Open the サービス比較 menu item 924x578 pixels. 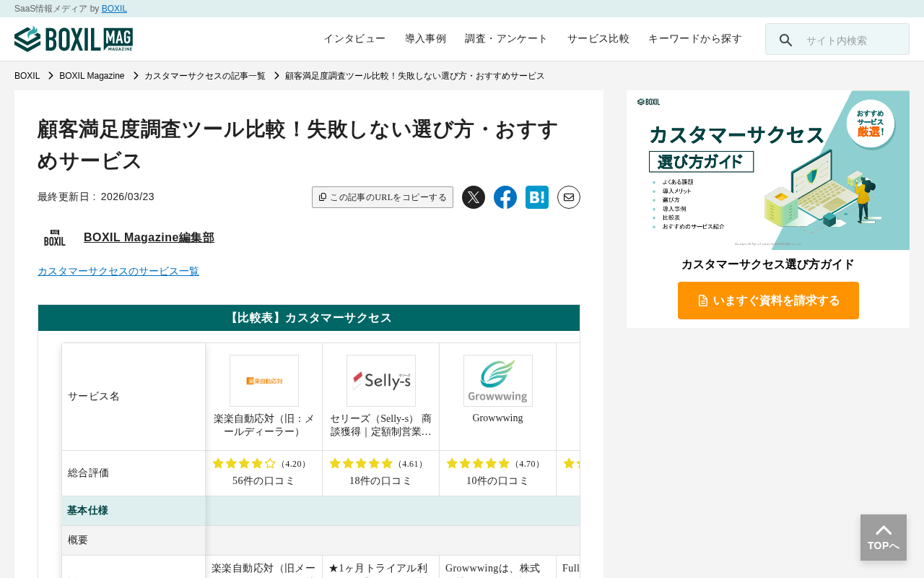click(598, 39)
